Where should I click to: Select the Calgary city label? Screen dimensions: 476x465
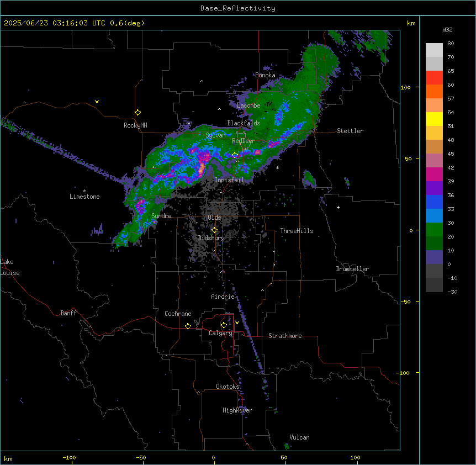[x=221, y=333]
